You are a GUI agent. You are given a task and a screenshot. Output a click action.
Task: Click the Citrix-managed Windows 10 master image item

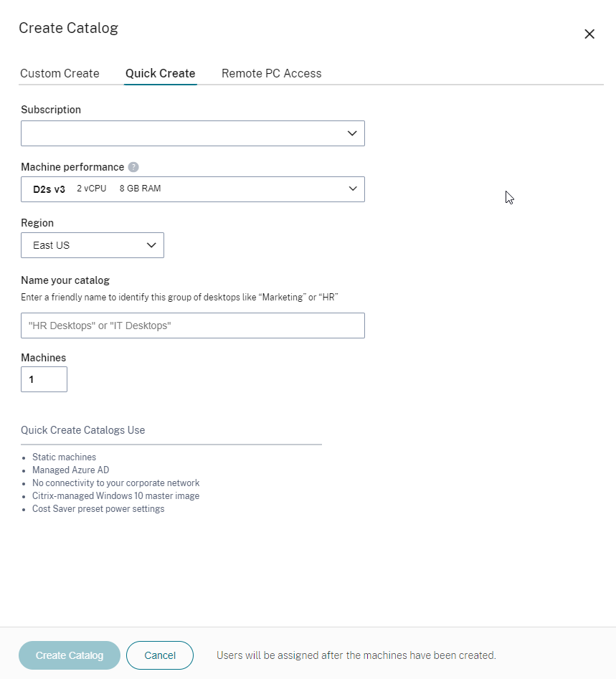(115, 495)
